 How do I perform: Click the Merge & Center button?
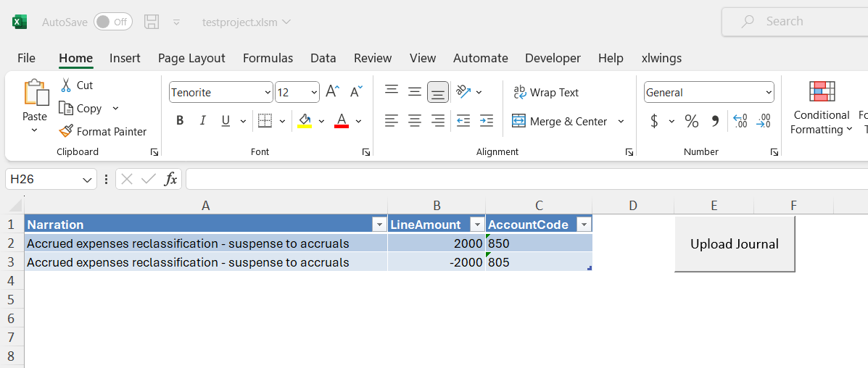[560, 121]
